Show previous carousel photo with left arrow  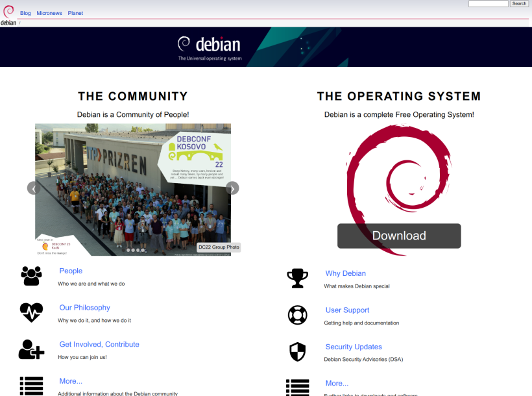tap(34, 188)
